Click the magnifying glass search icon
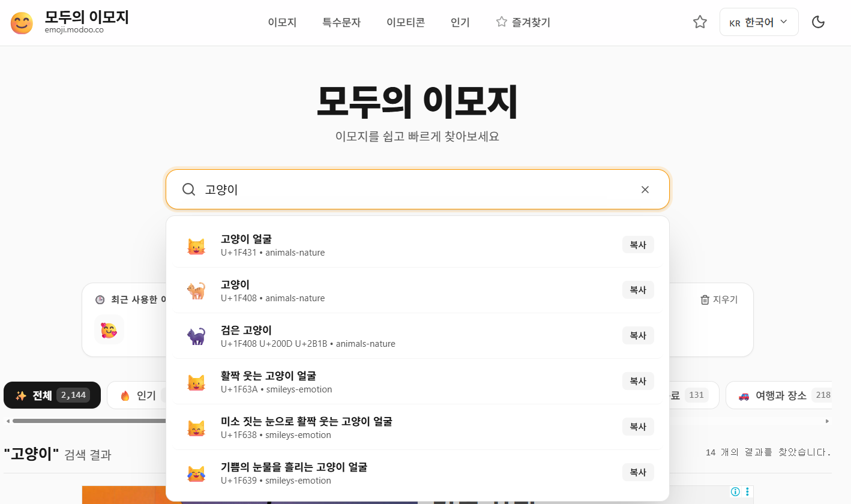851x504 pixels. [x=188, y=190]
